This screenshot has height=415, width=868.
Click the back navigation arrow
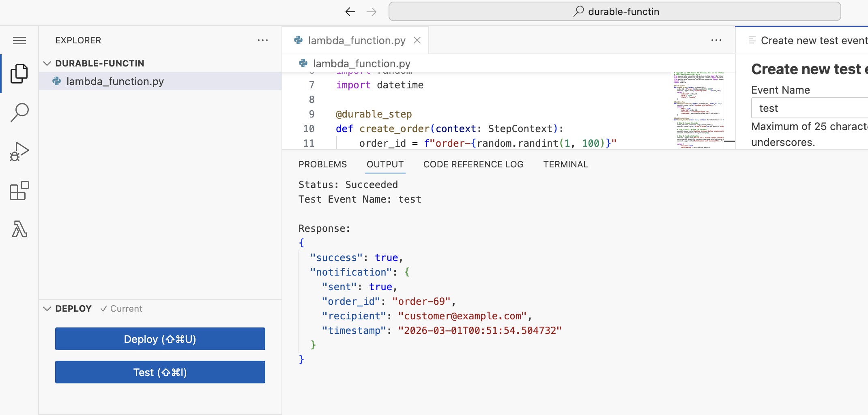point(350,12)
